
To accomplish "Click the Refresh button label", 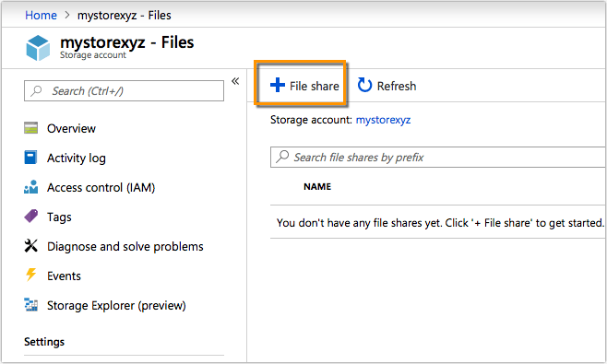I will [x=397, y=86].
